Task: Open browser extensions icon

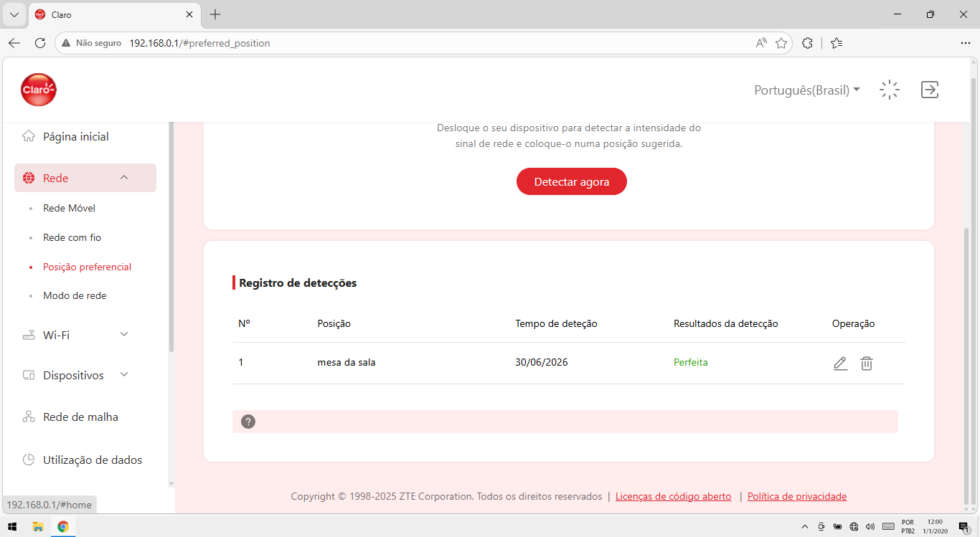Action: point(807,43)
